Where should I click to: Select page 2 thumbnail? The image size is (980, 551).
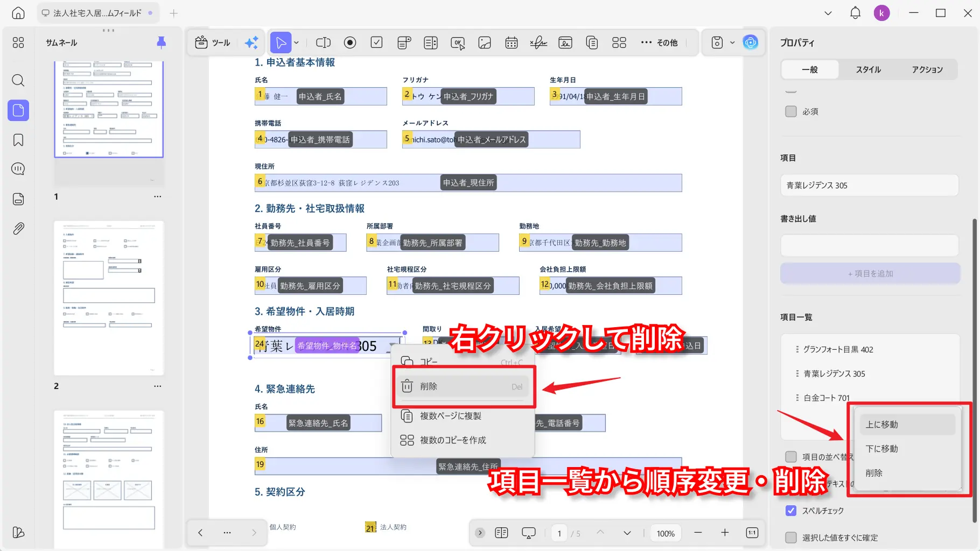click(109, 298)
